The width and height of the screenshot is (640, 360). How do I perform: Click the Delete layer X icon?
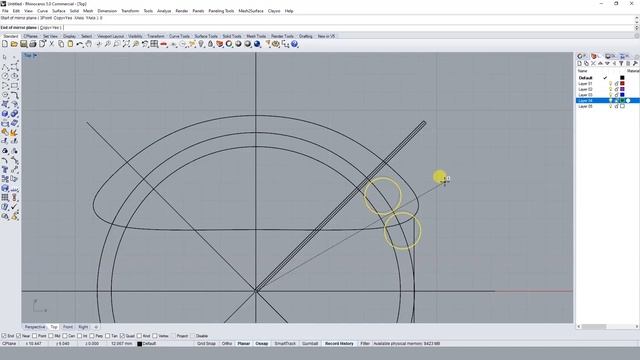pos(593,63)
